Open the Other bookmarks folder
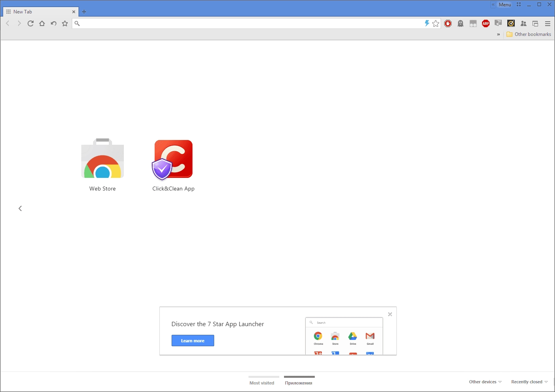This screenshot has height=392, width=555. (x=529, y=34)
